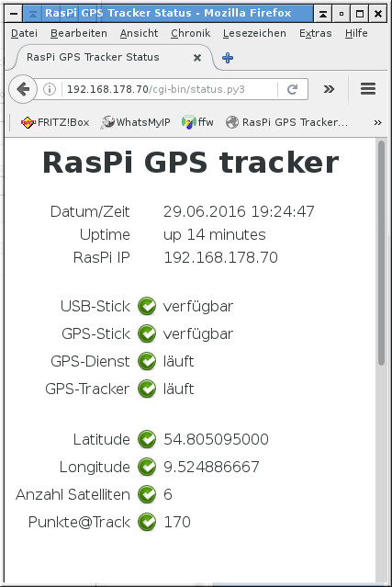Click the Latitude green check icon
Image resolution: width=392 pixels, height=587 pixels.
tap(147, 439)
